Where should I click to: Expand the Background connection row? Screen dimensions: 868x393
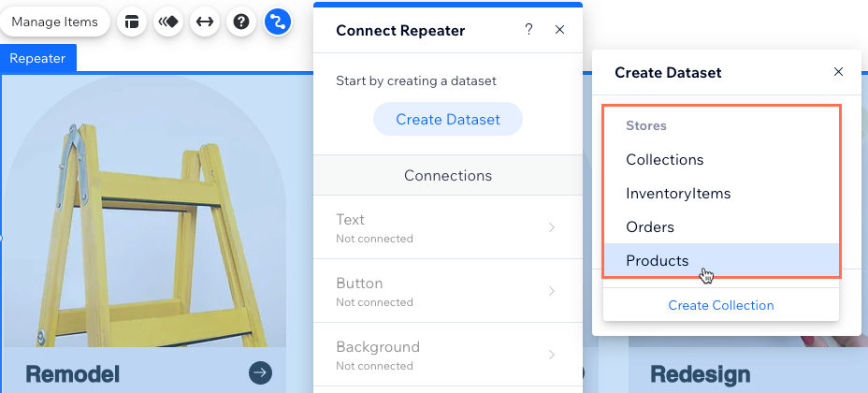(x=448, y=355)
